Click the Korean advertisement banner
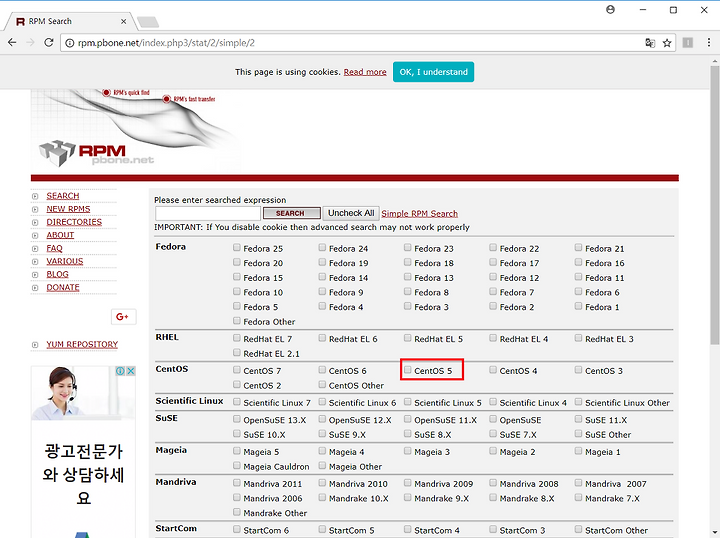The height and width of the screenshot is (538, 720). tap(83, 452)
